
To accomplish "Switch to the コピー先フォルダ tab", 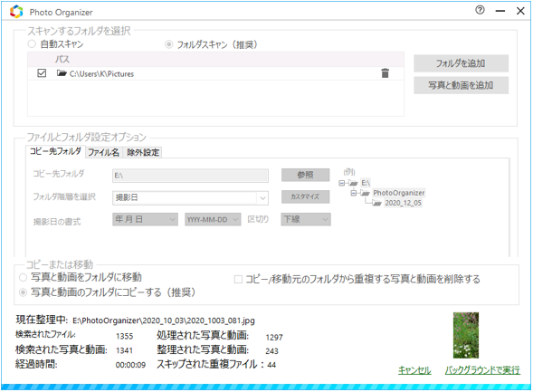I will click(55, 151).
